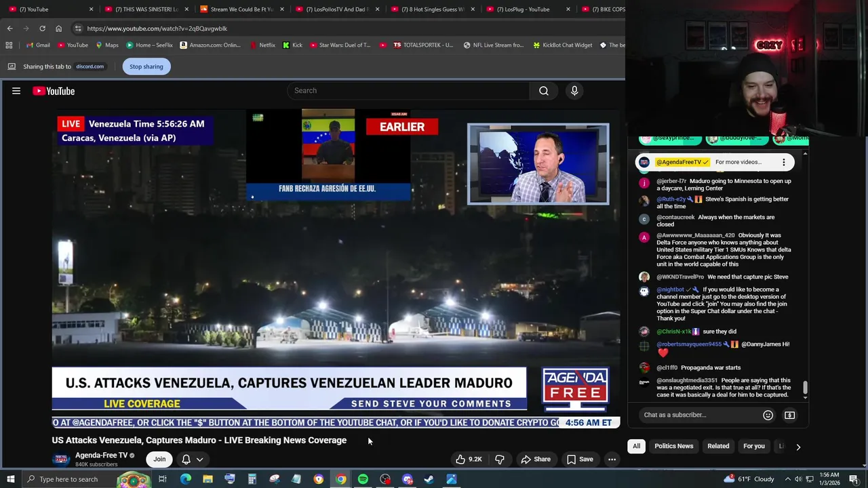Screen dimensions: 868x488
Task: Go back with the browser back arrow
Action: click(9, 28)
